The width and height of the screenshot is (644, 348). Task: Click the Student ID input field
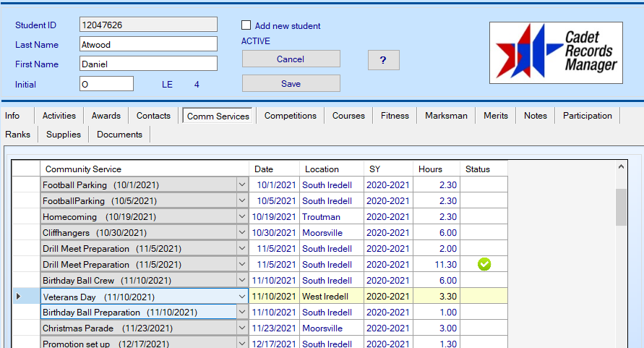tap(148, 25)
